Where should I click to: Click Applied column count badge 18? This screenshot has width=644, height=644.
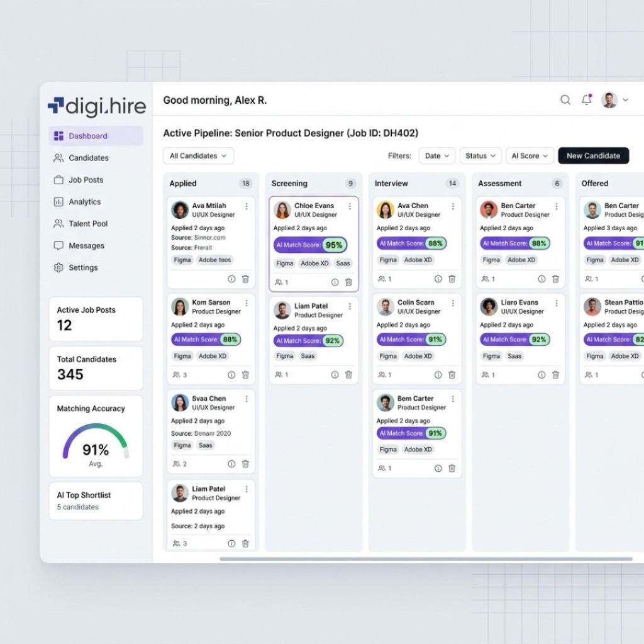246,184
